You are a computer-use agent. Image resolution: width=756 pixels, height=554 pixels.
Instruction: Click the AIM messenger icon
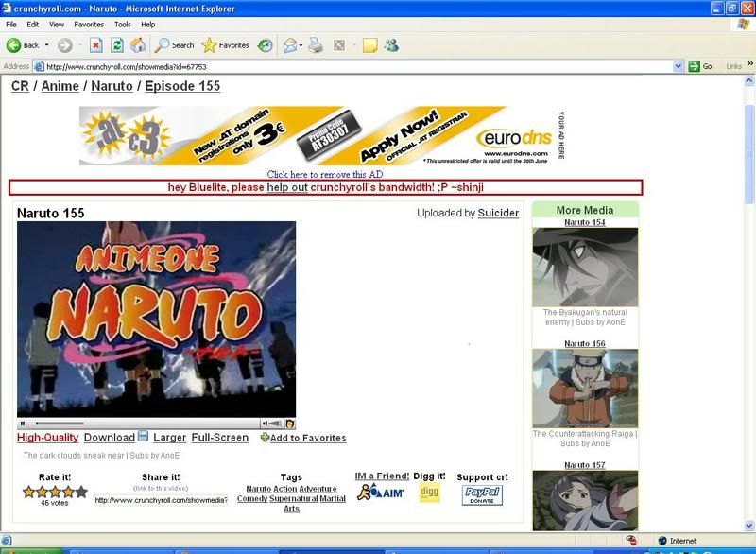(382, 493)
